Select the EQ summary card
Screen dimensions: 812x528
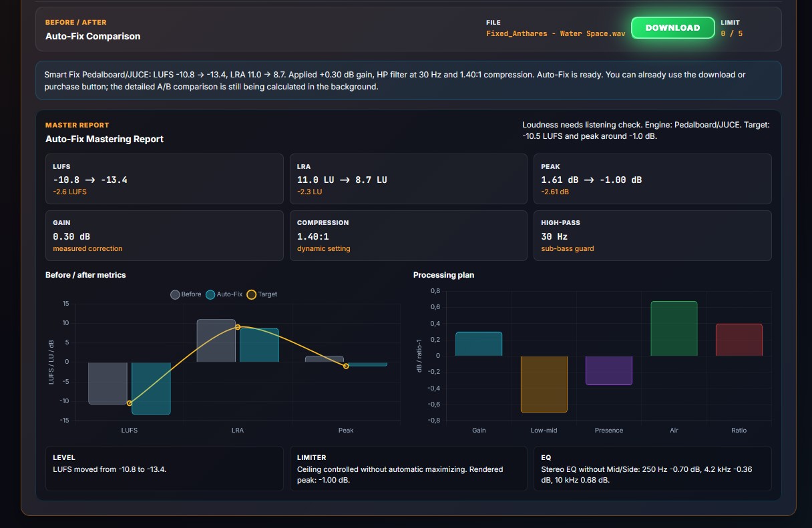coord(652,469)
